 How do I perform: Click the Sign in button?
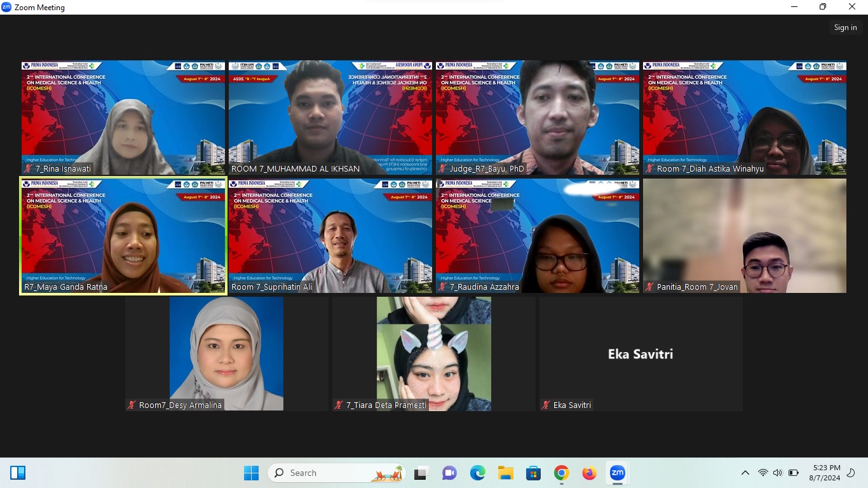coord(845,27)
